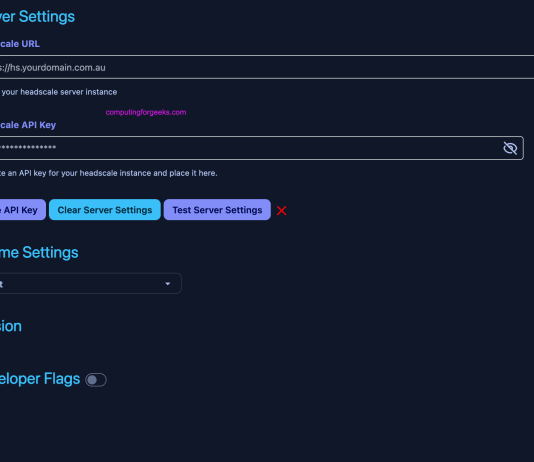Click the Developer Flags heading text
Screen dimensions: 534x462
[x=40, y=379]
